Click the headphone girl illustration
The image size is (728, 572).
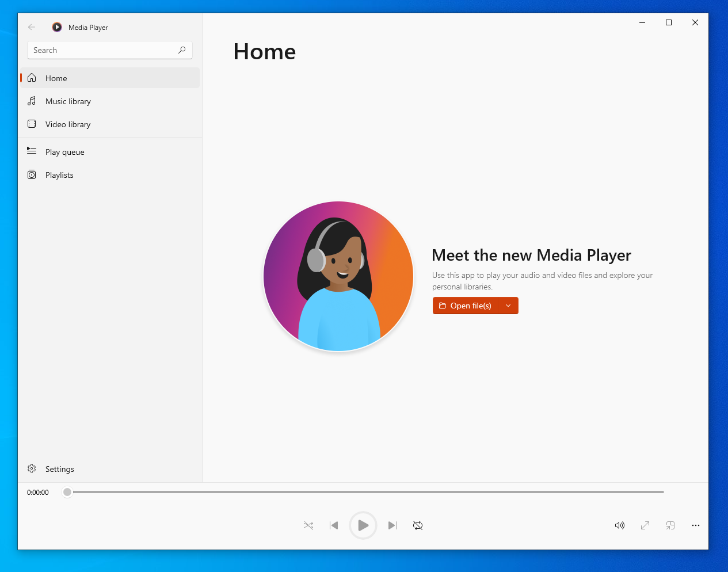[338, 276]
